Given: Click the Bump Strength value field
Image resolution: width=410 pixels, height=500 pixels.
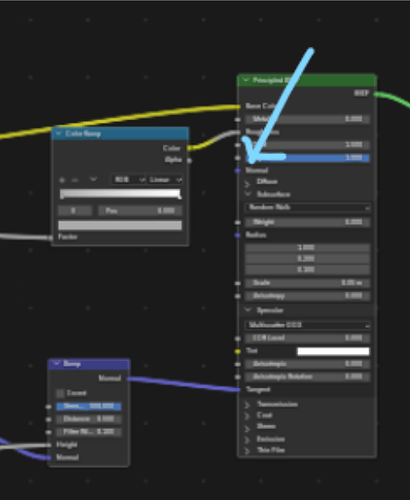Looking at the screenshot, I should coord(89,406).
